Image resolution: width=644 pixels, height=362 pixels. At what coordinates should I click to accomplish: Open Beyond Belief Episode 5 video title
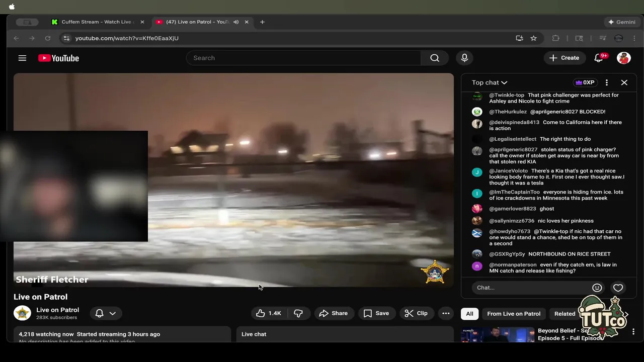570,334
